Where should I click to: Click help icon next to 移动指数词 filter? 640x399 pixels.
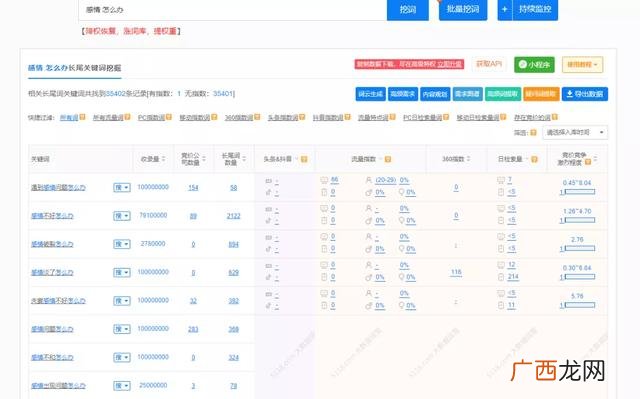[x=214, y=117]
